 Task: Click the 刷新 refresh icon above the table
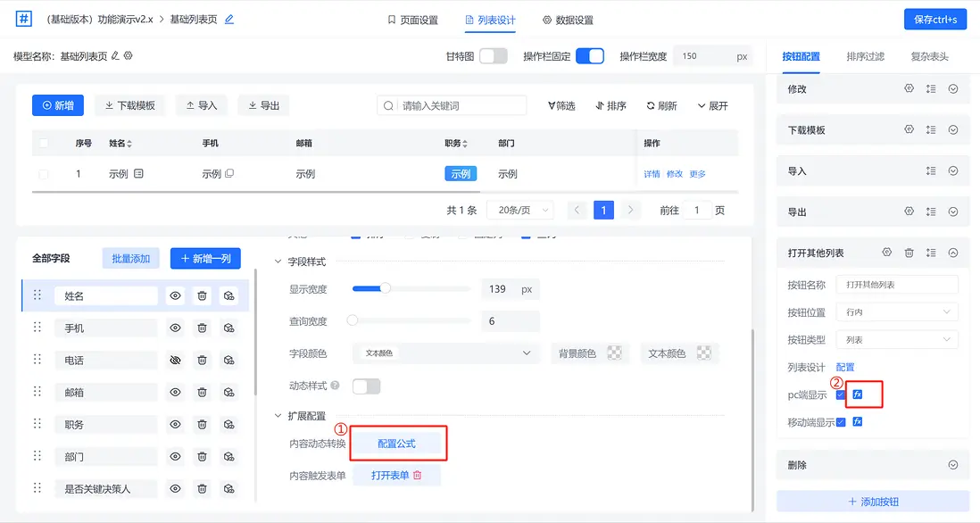pyautogui.click(x=660, y=104)
